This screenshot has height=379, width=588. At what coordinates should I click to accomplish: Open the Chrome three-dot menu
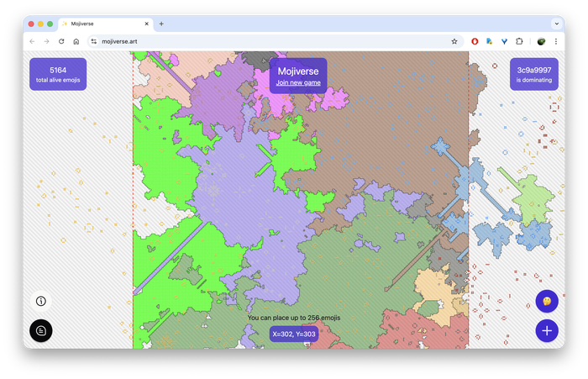click(556, 41)
